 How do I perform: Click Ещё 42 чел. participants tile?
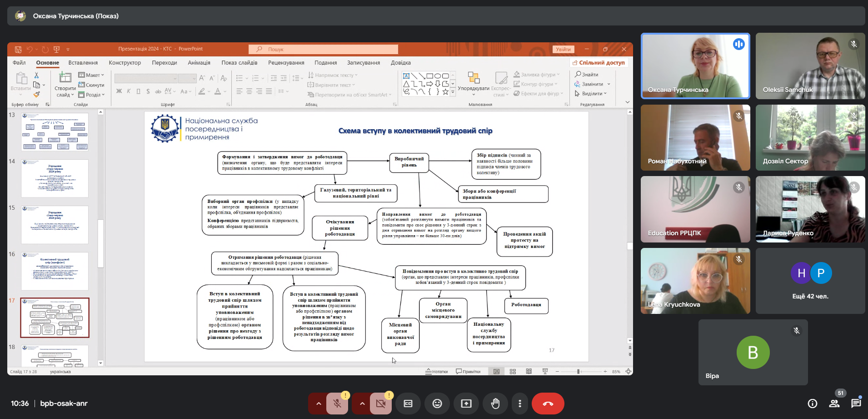tap(810, 281)
